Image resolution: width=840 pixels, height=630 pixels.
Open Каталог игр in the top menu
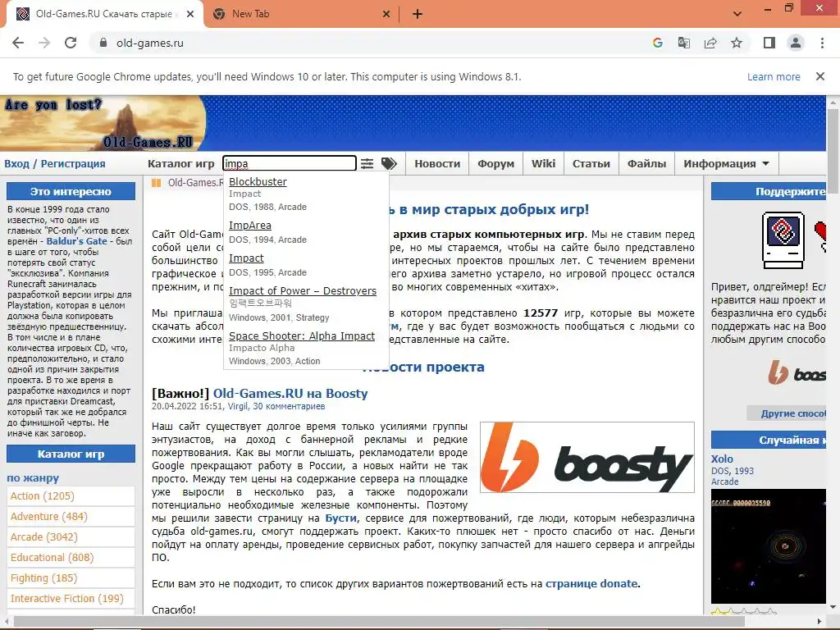click(x=180, y=163)
